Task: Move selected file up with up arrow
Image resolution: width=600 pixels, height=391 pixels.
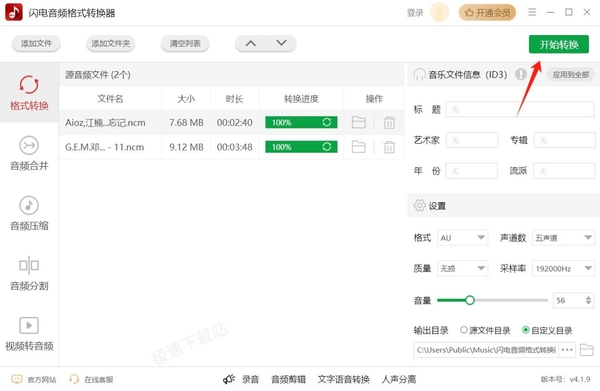Action: point(251,43)
